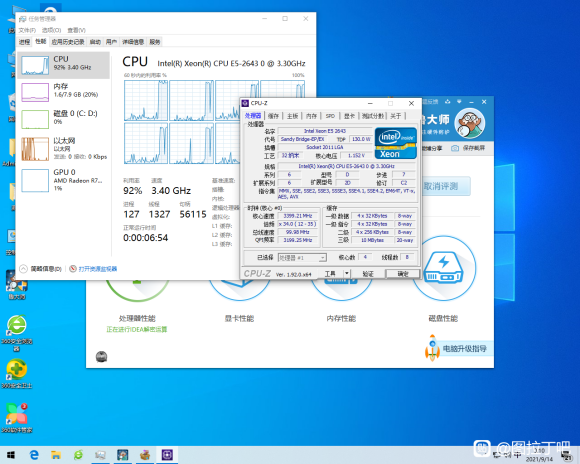Click the 取消评测 button in Ludashi
580x464 pixels.
[446, 186]
